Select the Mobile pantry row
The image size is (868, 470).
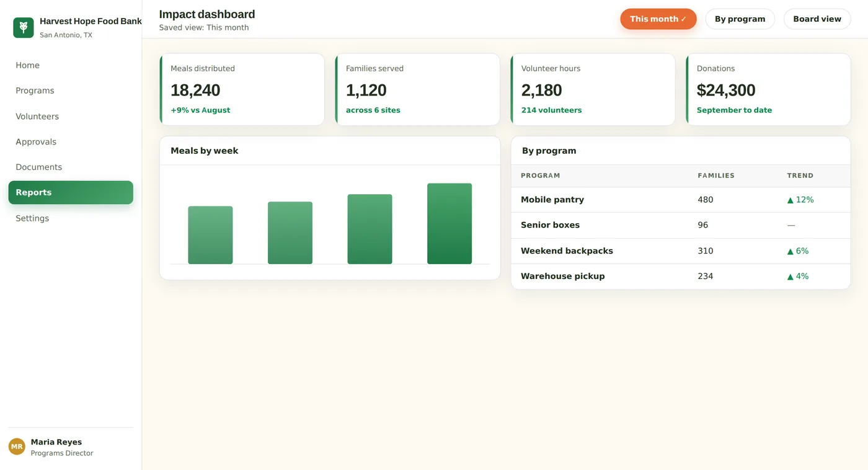pyautogui.click(x=681, y=200)
